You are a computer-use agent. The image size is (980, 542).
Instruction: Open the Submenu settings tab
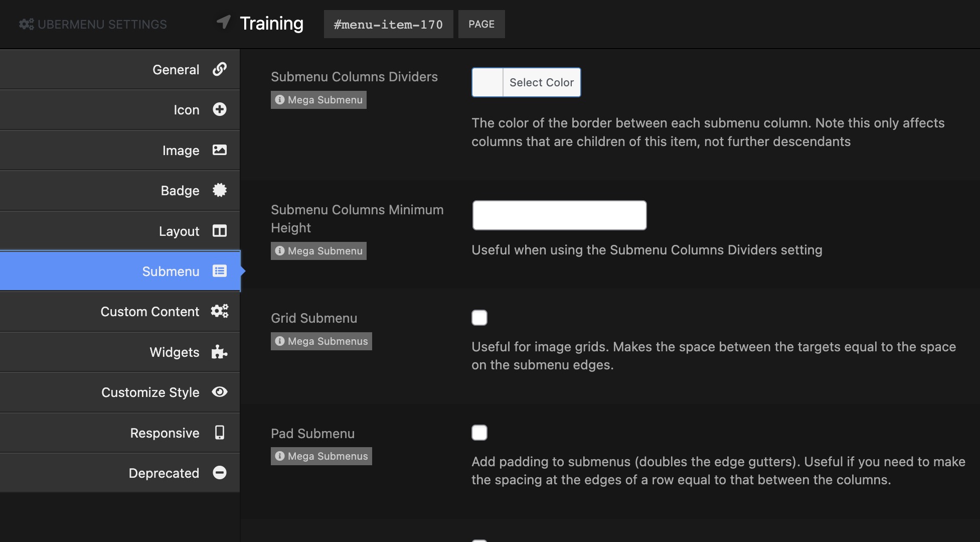point(171,272)
